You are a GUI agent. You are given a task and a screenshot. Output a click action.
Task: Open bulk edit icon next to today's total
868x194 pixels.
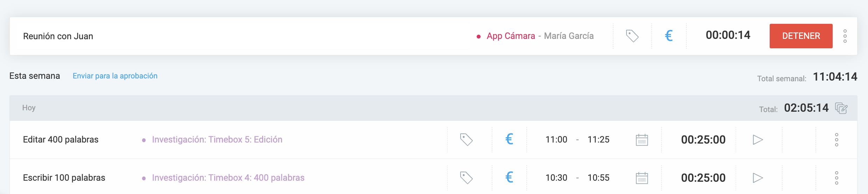(x=841, y=108)
